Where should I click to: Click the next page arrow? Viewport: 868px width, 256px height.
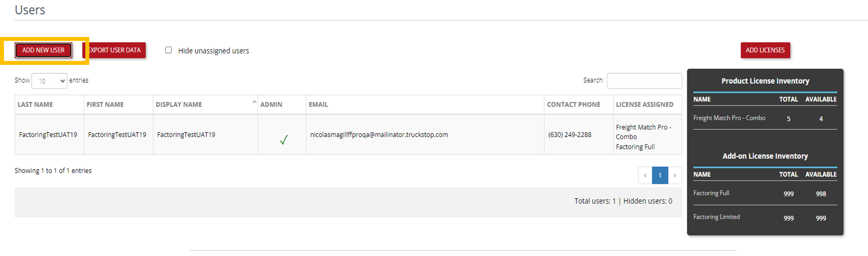[x=675, y=175]
